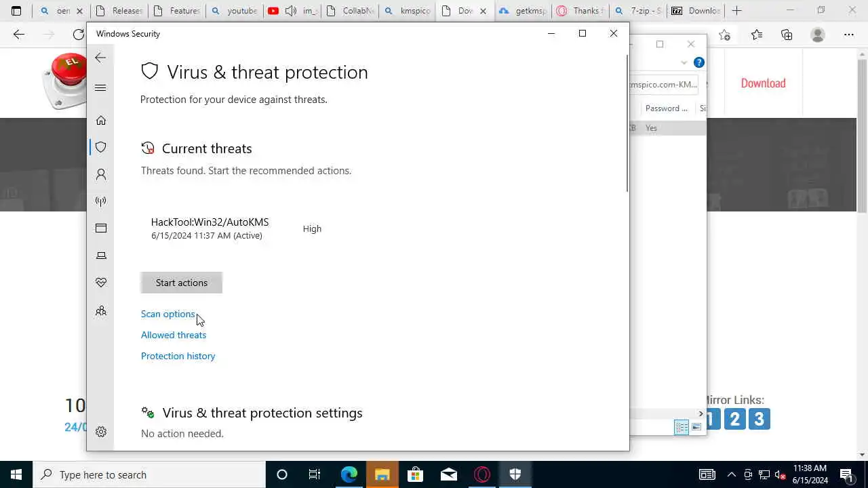This screenshot has height=488, width=868.
Task: Switch to the Features browser tab
Action: click(177, 11)
